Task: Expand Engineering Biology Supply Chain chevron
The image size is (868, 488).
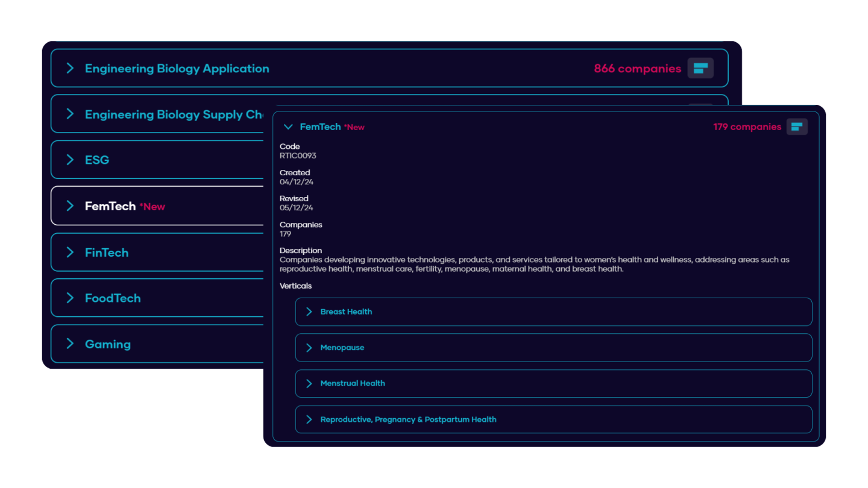Action: coord(70,114)
